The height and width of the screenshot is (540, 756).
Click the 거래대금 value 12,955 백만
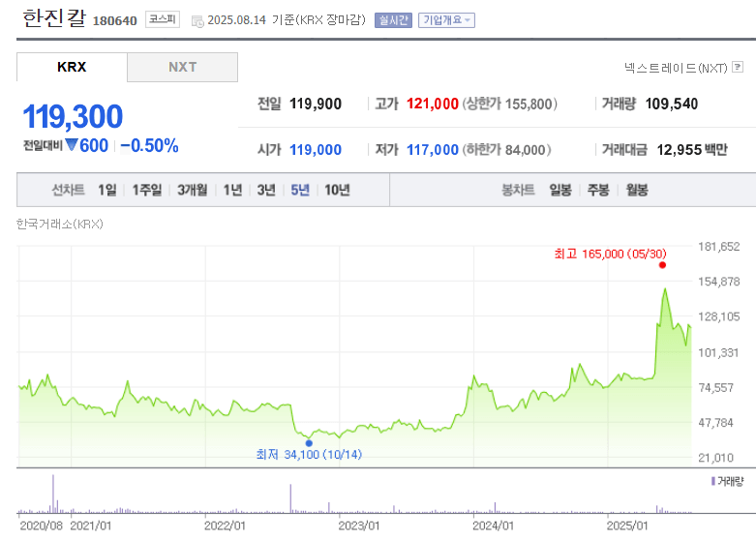(x=692, y=150)
